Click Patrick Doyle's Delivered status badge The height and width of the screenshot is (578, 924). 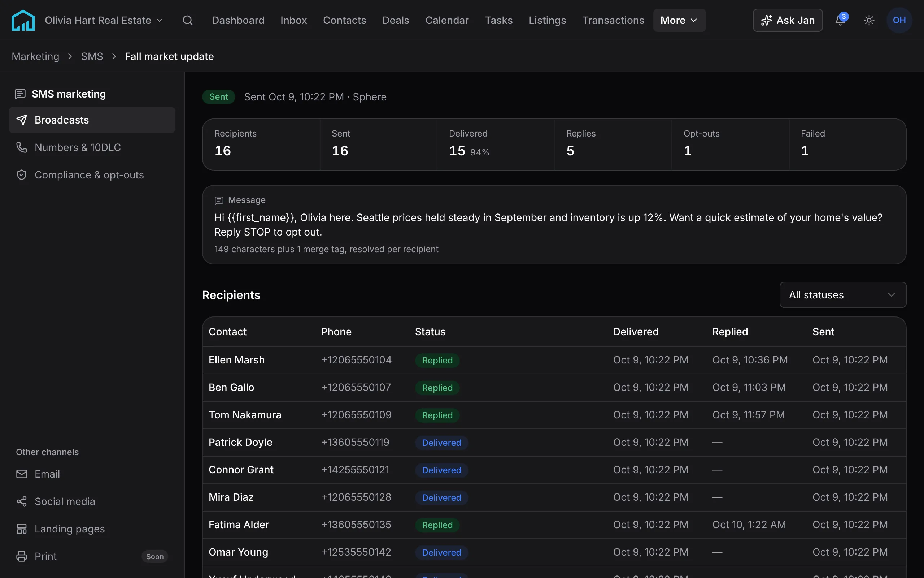pos(441,443)
